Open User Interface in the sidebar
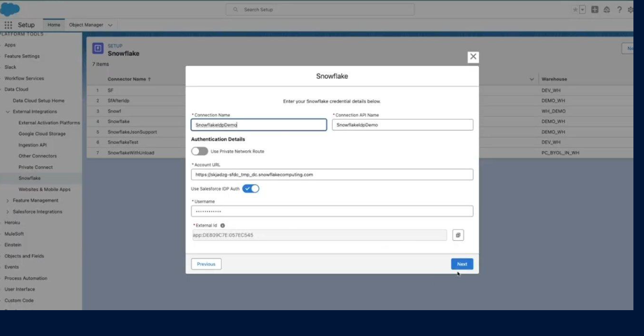This screenshot has width=644, height=336. [20, 289]
